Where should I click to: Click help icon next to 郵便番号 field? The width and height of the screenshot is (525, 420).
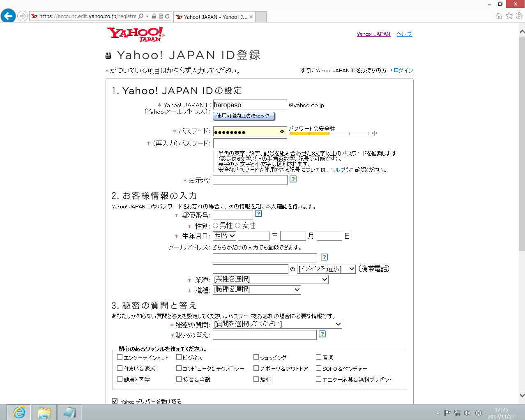point(258,213)
